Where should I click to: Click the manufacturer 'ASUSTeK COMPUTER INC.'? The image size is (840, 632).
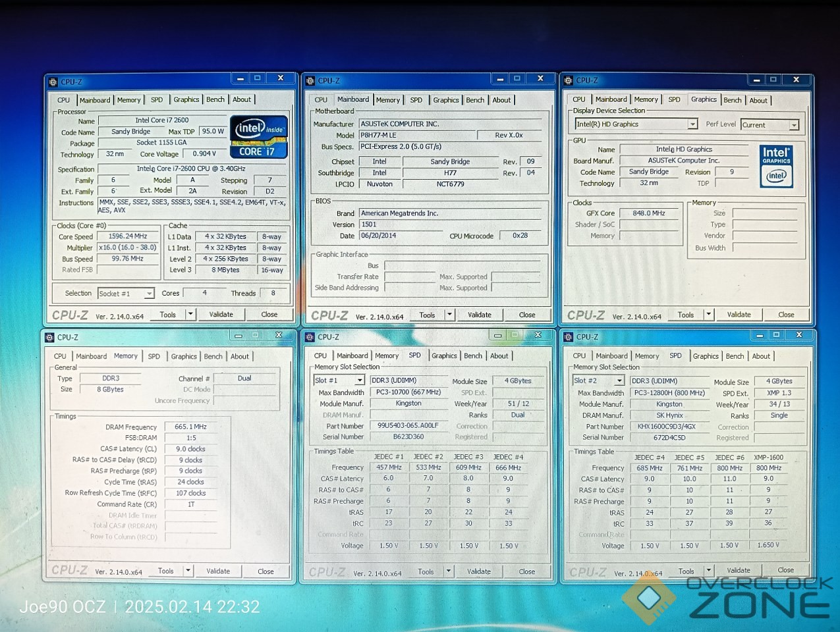(399, 124)
